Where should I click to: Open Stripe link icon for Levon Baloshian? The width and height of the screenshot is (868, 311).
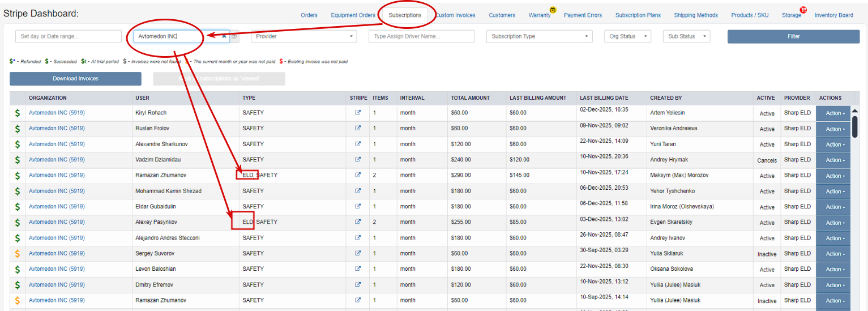click(358, 269)
